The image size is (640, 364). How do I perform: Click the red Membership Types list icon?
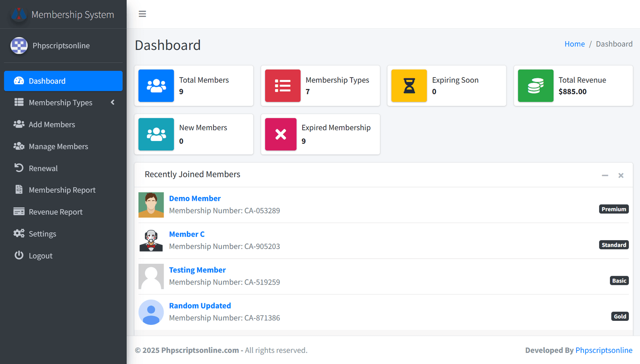[282, 86]
